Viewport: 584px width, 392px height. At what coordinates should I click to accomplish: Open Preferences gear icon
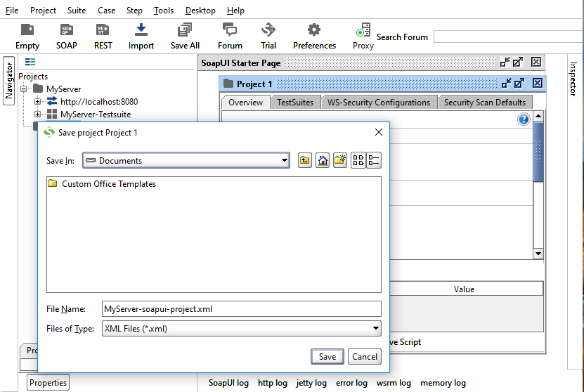pyautogui.click(x=314, y=36)
